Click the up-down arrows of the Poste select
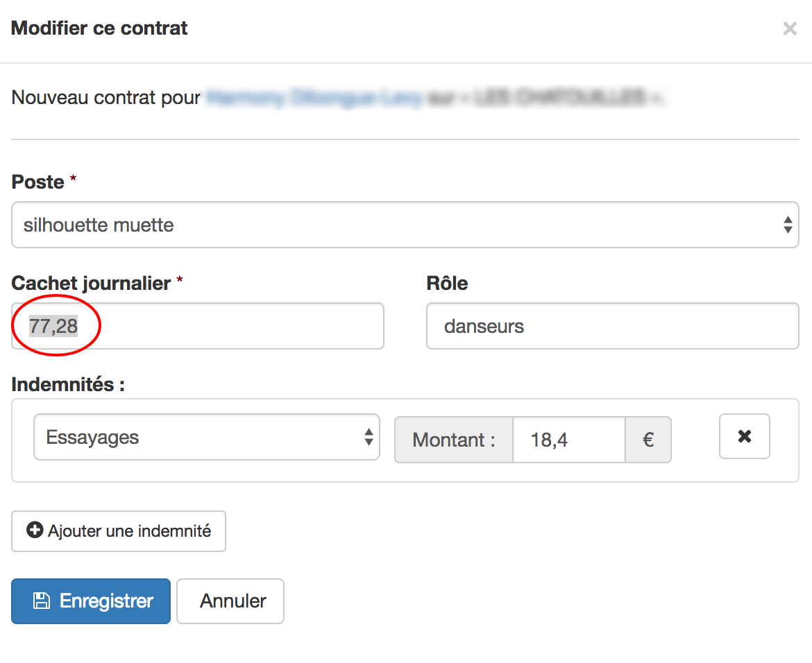This screenshot has width=812, height=663. (x=788, y=225)
